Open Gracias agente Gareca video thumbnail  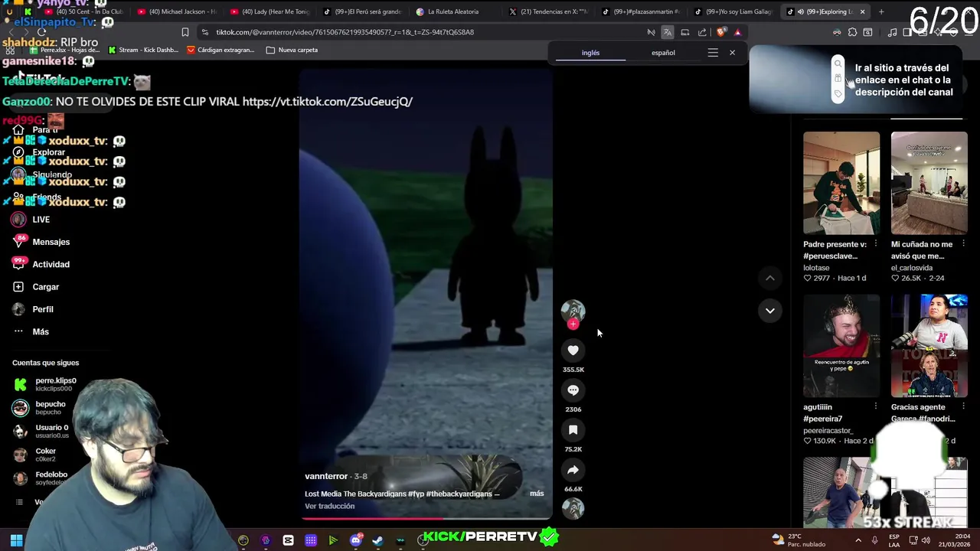click(929, 346)
